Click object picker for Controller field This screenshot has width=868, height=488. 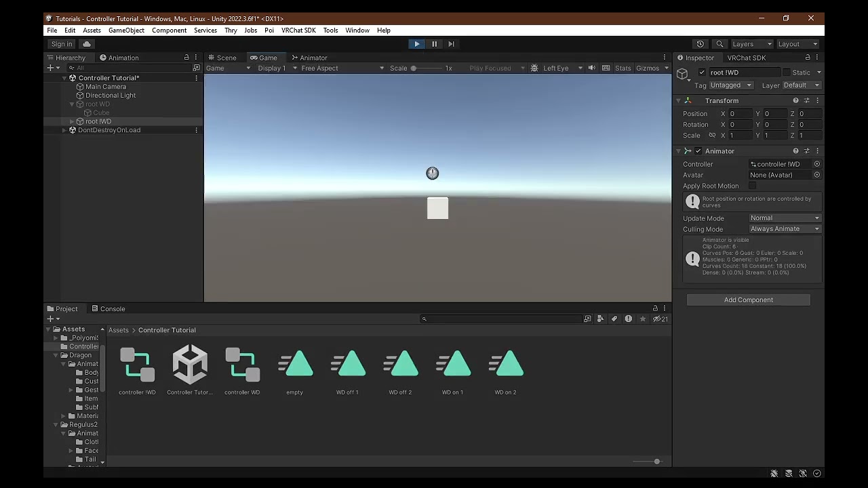(x=816, y=164)
